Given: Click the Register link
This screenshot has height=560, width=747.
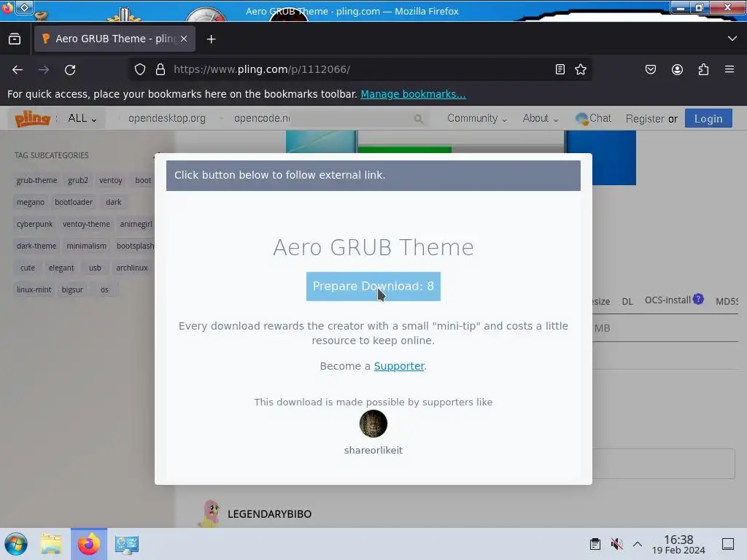Looking at the screenshot, I should point(645,119).
